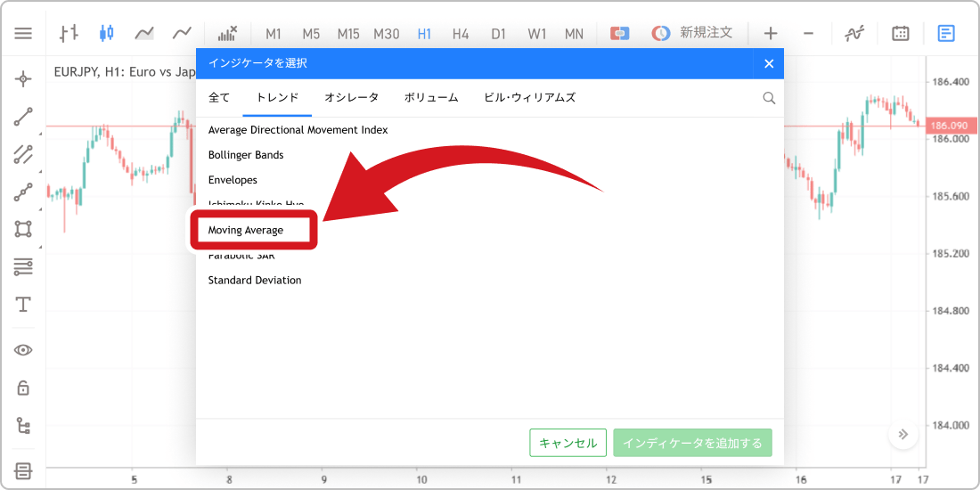Viewport: 980px width, 490px height.
Task: Switch to line chart type
Action: point(183,33)
